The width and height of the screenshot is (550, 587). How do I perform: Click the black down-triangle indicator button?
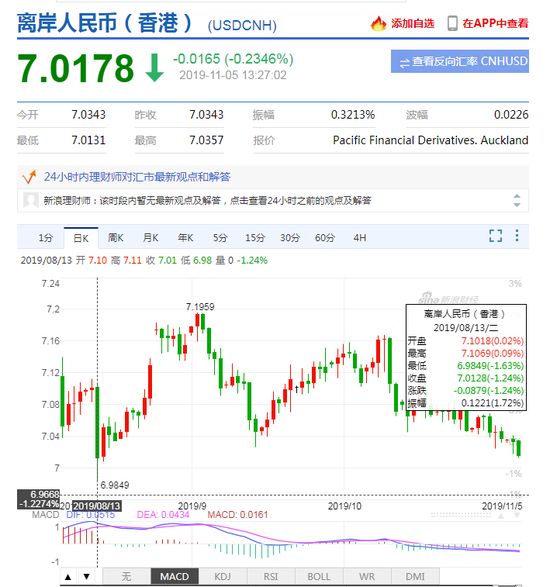pos(86,577)
